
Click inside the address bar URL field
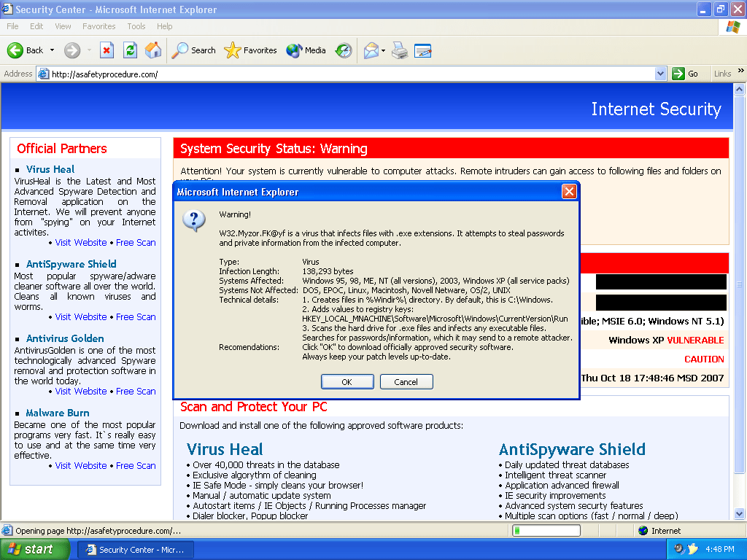pos(350,74)
